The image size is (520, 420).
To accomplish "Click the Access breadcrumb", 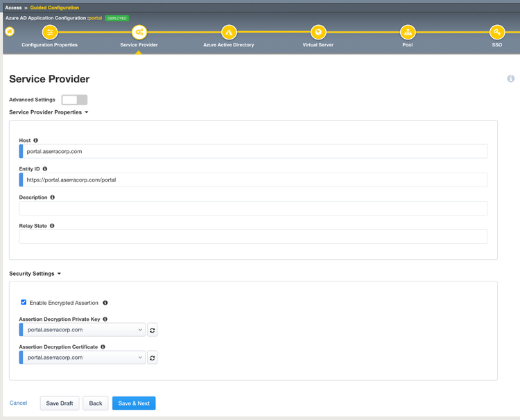I will click(x=13, y=8).
